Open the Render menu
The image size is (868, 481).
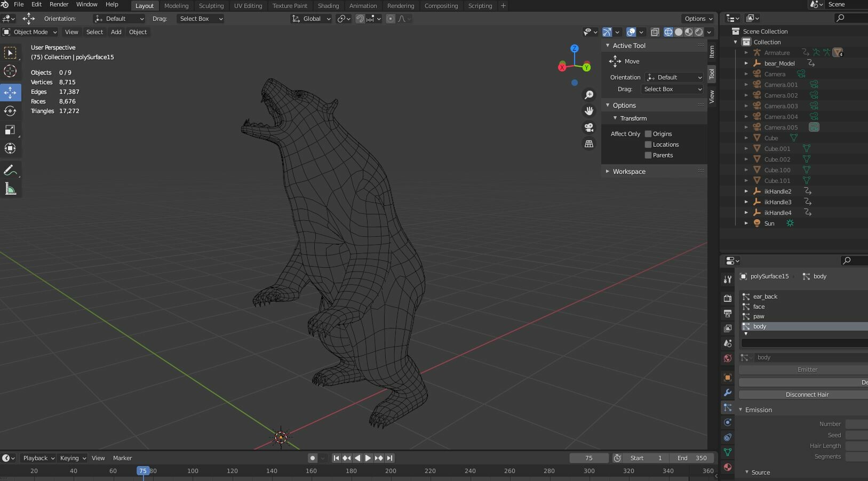59,4
